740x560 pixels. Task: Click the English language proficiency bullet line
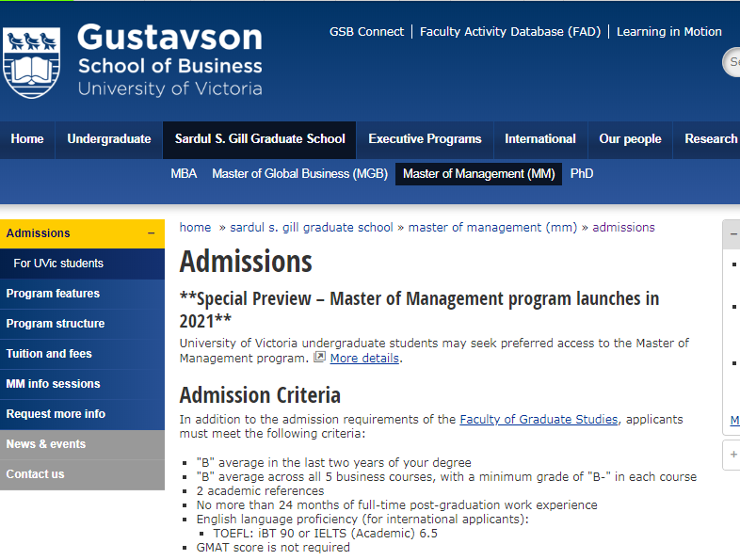coord(362,520)
